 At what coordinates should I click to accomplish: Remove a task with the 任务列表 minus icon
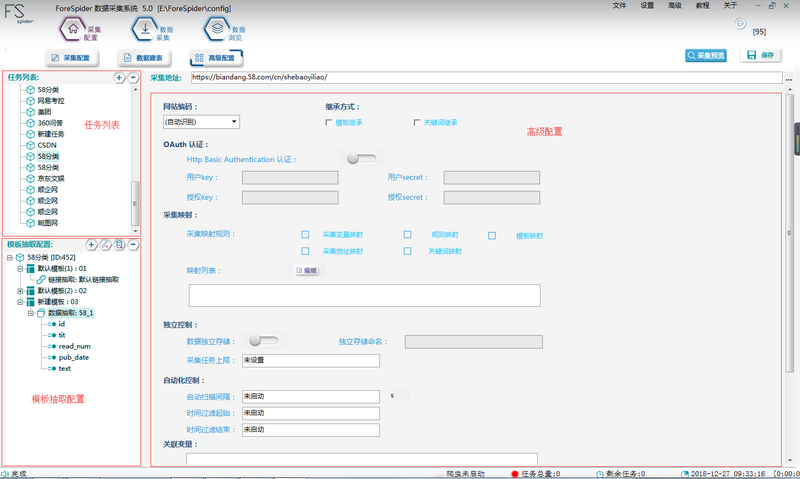[x=133, y=78]
